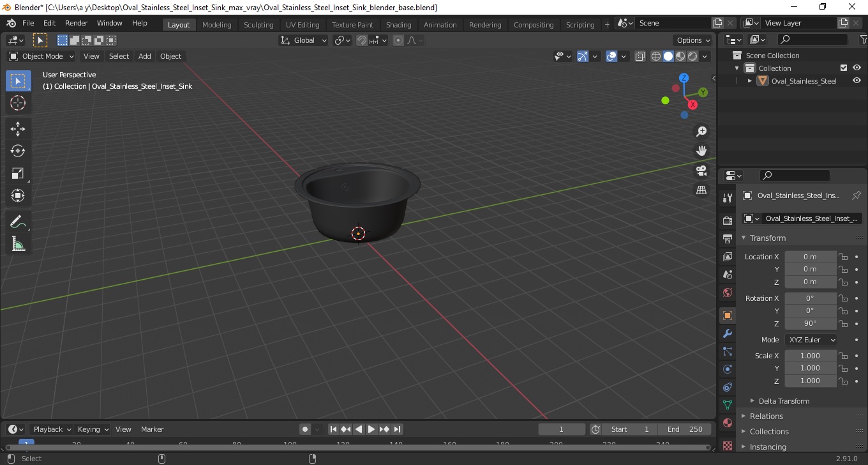
Task: Open Material properties tab icon
Action: (x=727, y=423)
